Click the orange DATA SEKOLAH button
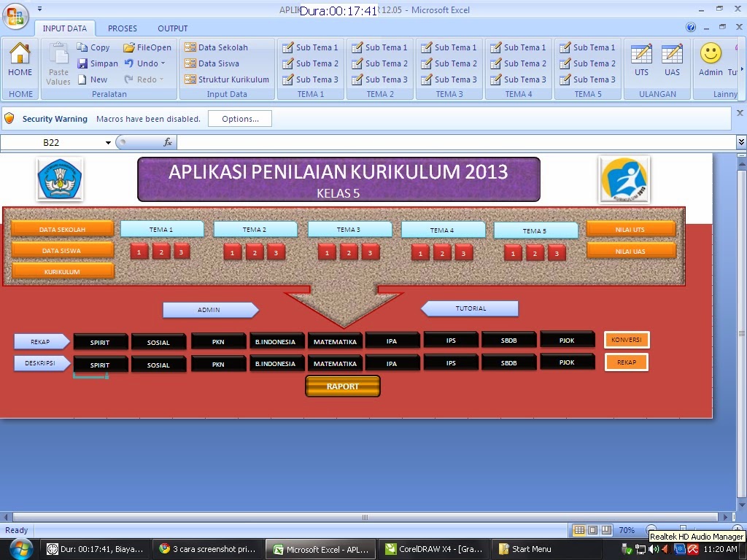Screen dimensions: 747x560 click(63, 229)
